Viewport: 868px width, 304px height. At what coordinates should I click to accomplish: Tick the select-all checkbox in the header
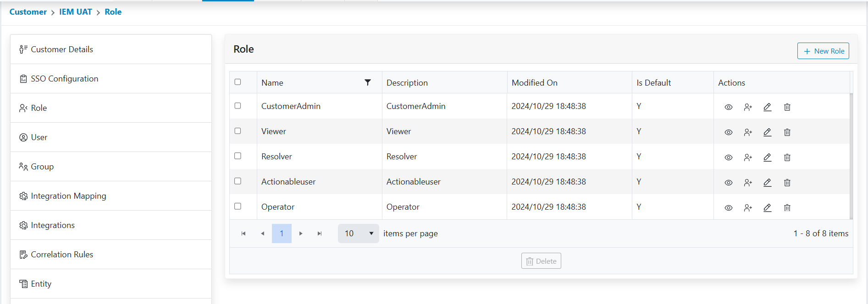click(x=238, y=82)
